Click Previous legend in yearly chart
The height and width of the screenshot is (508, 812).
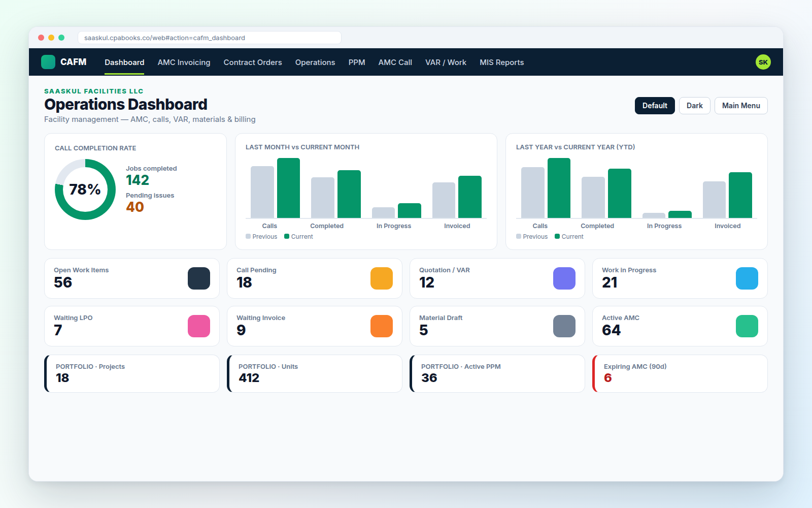coord(532,237)
